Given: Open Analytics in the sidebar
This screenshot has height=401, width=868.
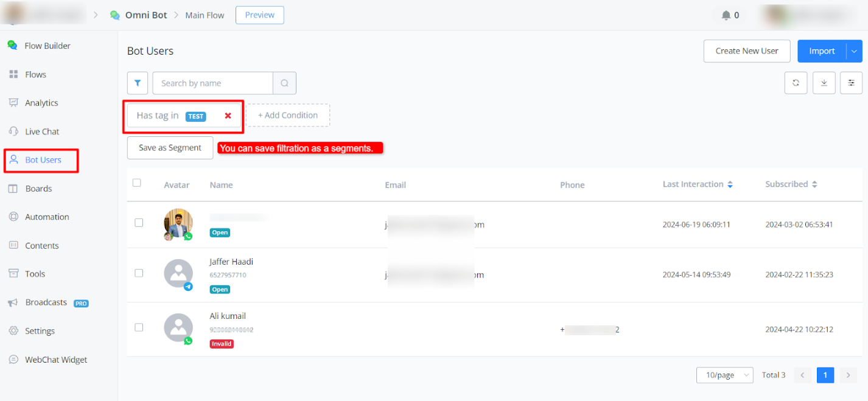Looking at the screenshot, I should click(x=41, y=103).
